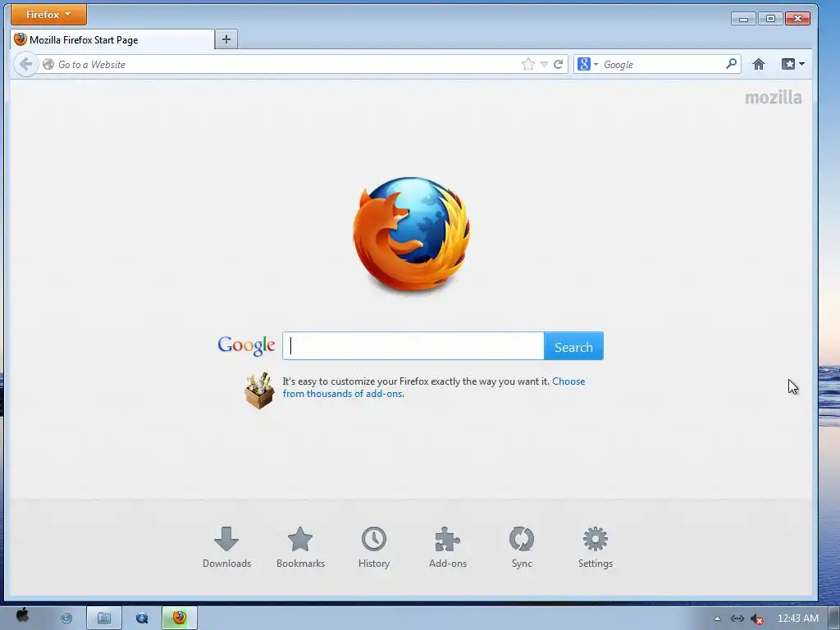The image size is (840, 630).
Task: Show hidden tray icons arrow
Action: click(x=717, y=619)
